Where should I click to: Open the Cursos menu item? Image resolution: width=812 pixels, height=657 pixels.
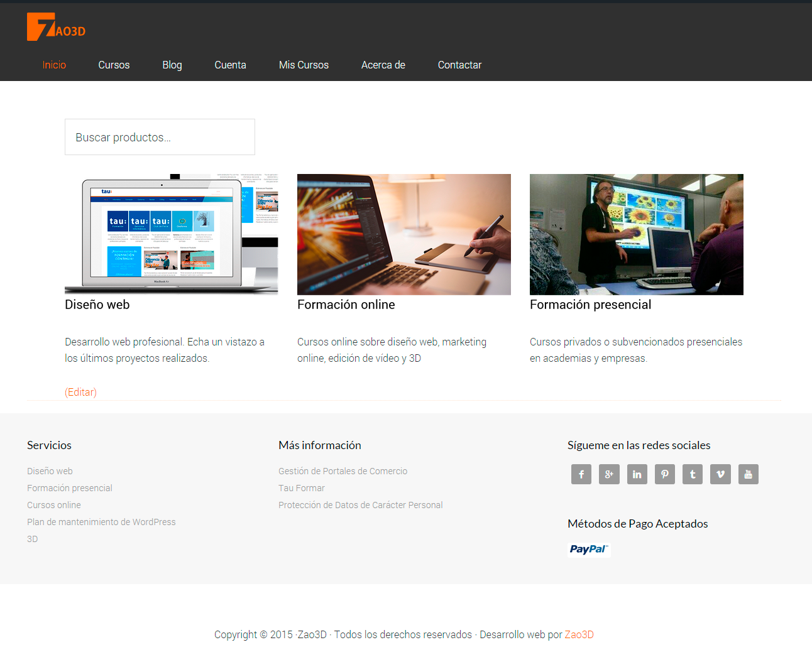(114, 65)
